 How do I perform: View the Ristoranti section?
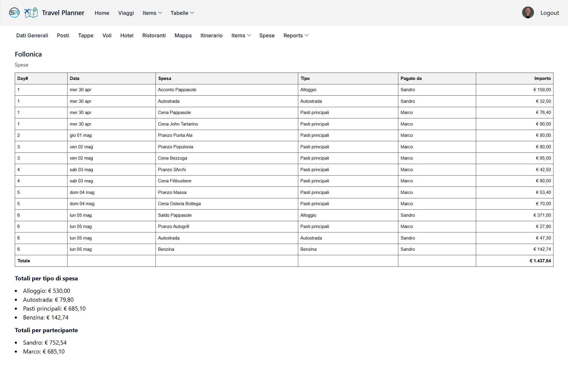tap(154, 36)
